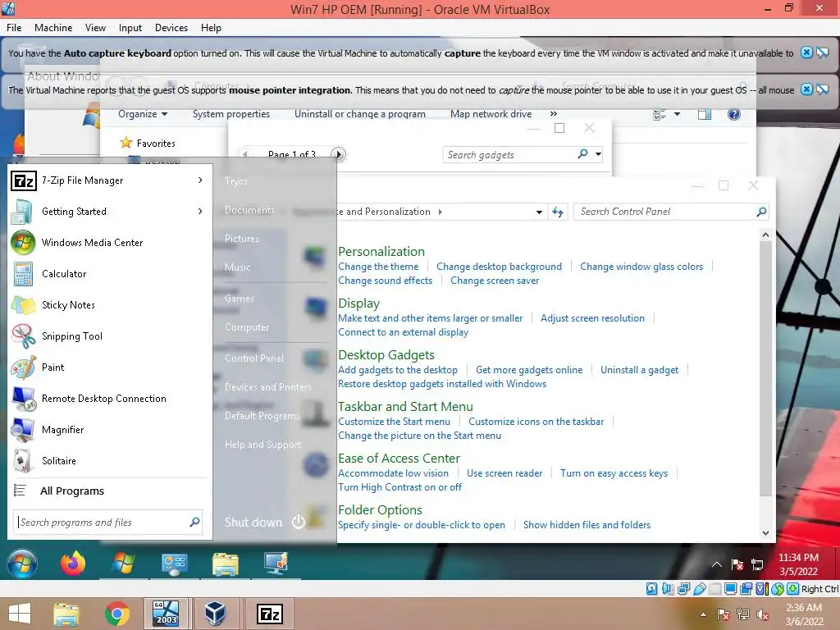Click Adjust screen resolution

tap(592, 317)
